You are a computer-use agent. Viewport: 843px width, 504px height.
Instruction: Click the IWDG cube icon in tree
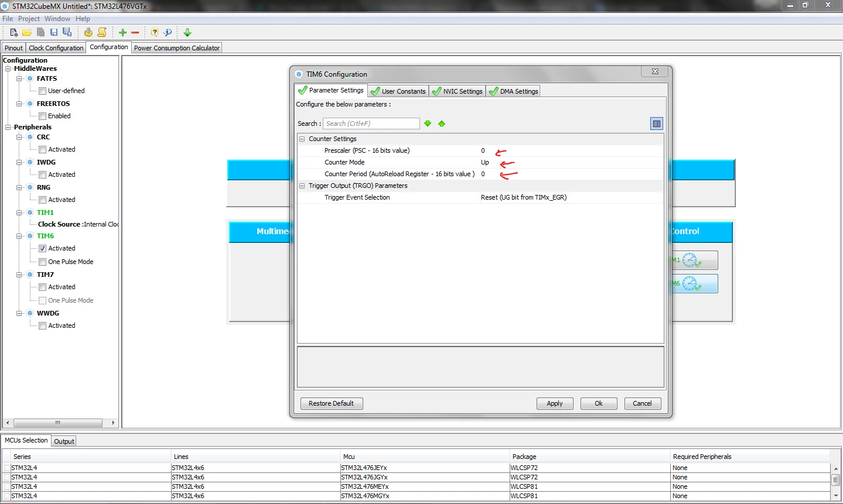pos(30,162)
